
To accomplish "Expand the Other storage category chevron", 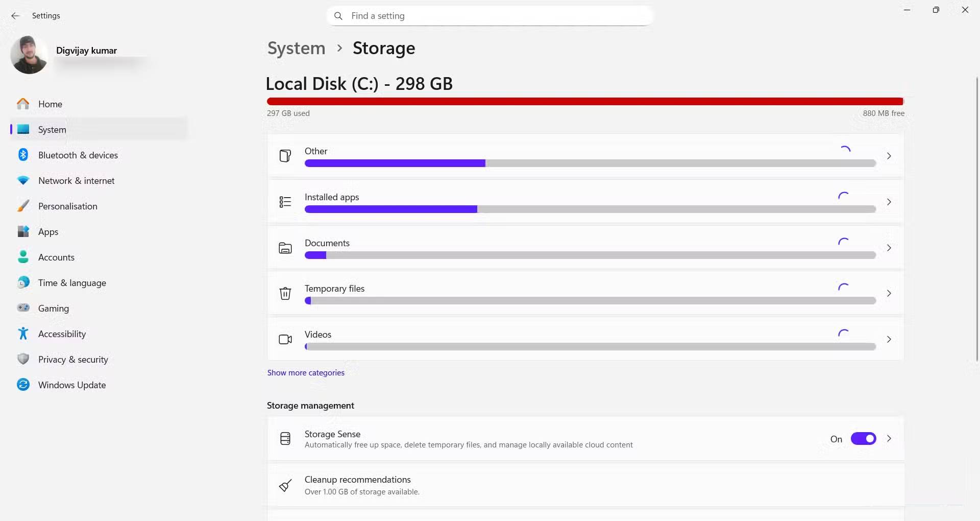I will point(889,156).
